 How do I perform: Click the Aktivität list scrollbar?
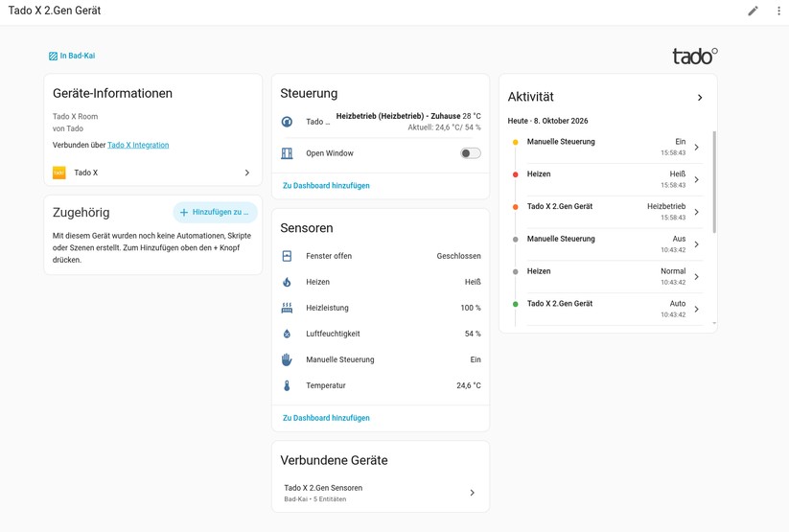714,182
